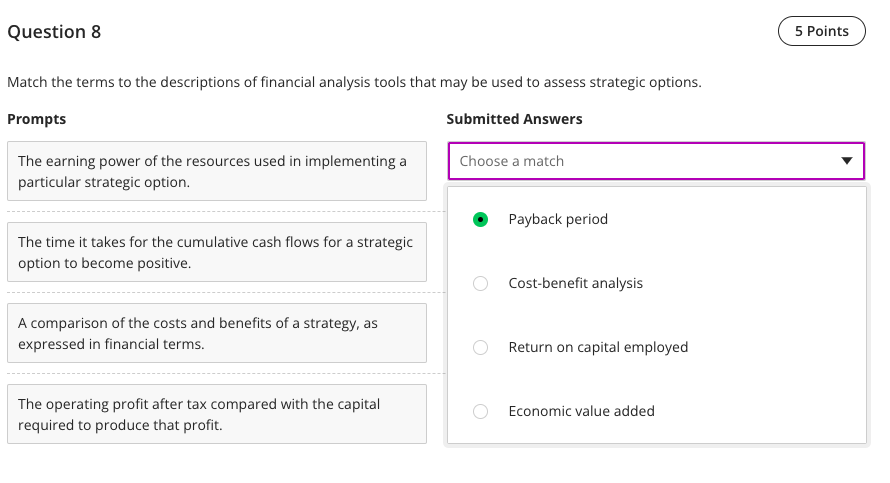
Task: Open the Choose a match combo box
Action: 655,161
